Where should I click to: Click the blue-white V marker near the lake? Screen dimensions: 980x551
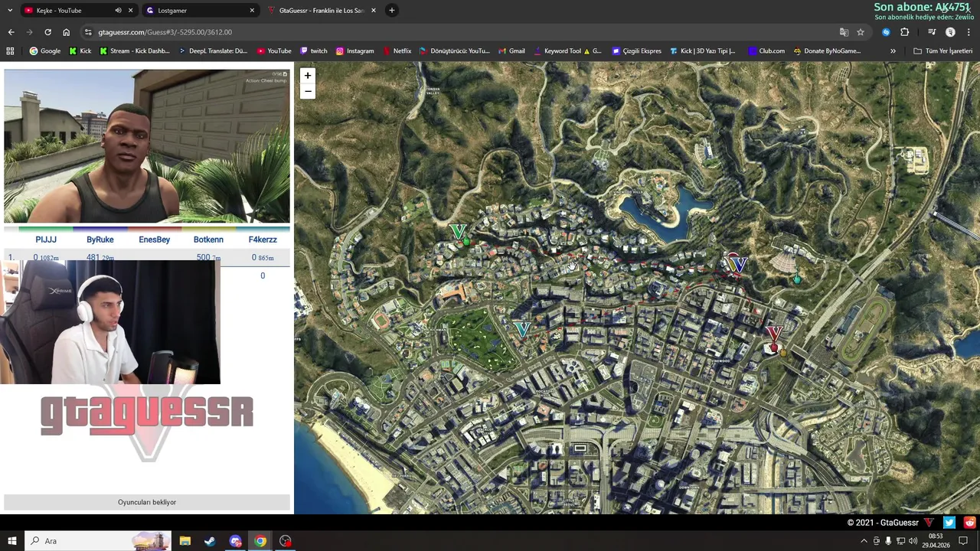click(x=739, y=265)
